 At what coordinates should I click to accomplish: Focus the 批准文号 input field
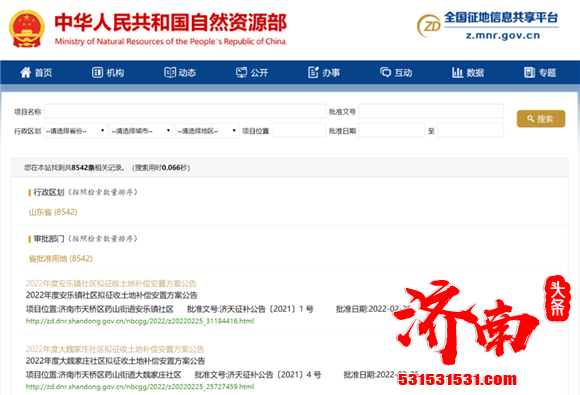point(431,111)
